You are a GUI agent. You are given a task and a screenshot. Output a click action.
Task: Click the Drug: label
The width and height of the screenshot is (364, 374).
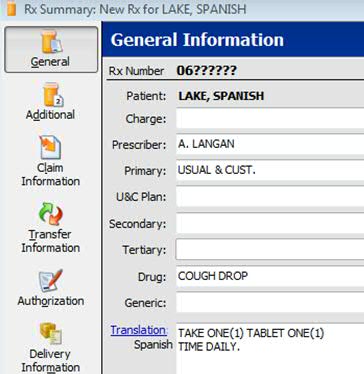(152, 277)
